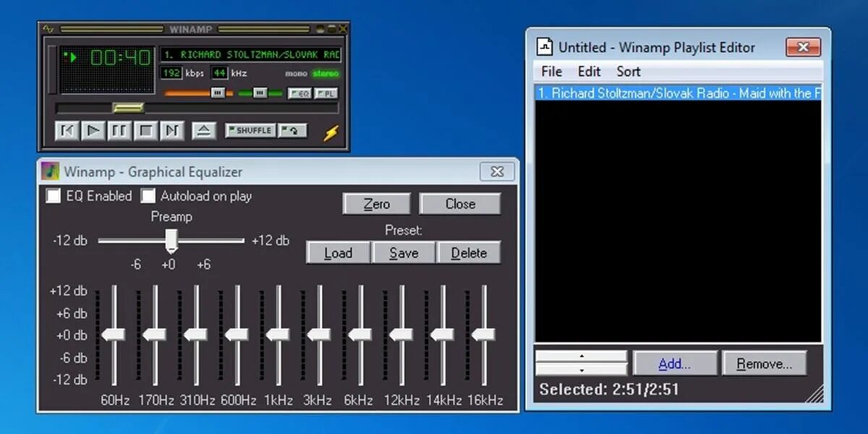Open the Sort menu in Playlist Editor
The width and height of the screenshot is (868, 434).
[629, 71]
